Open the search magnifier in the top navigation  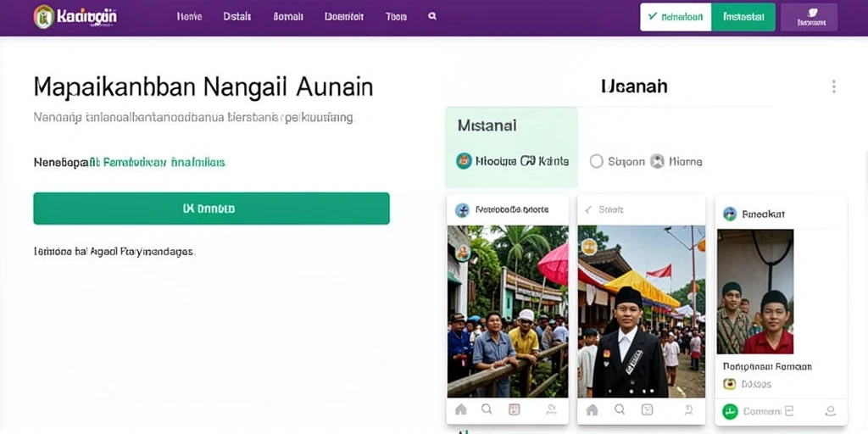click(x=432, y=17)
